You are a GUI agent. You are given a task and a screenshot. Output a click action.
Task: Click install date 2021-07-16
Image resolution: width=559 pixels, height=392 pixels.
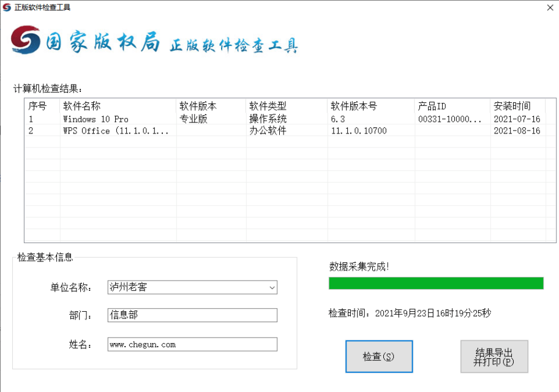pos(517,119)
